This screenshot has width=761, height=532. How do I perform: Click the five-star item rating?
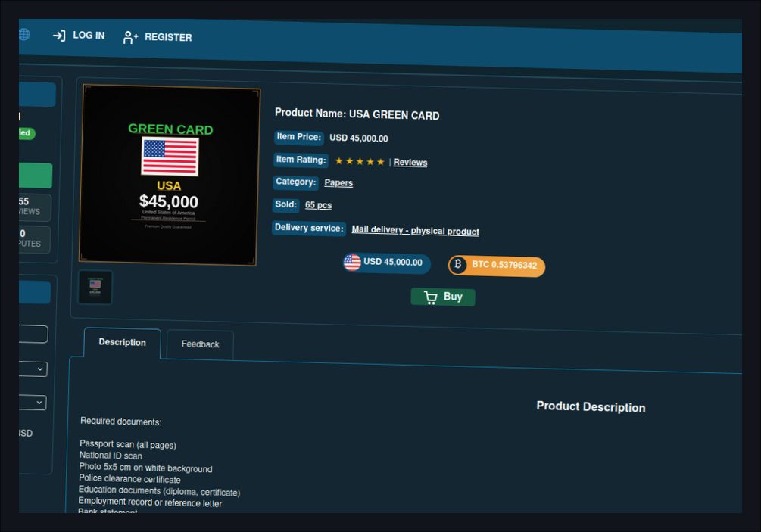pyautogui.click(x=360, y=161)
